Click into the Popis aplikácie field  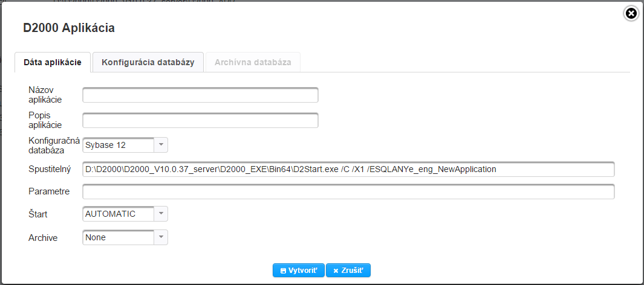click(x=200, y=120)
